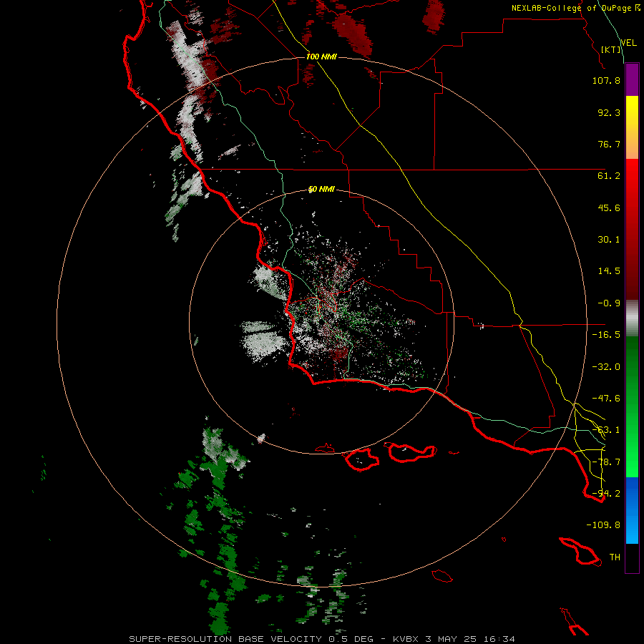Click the KVBX station ID in caption
The image size is (644, 644).
406,639
